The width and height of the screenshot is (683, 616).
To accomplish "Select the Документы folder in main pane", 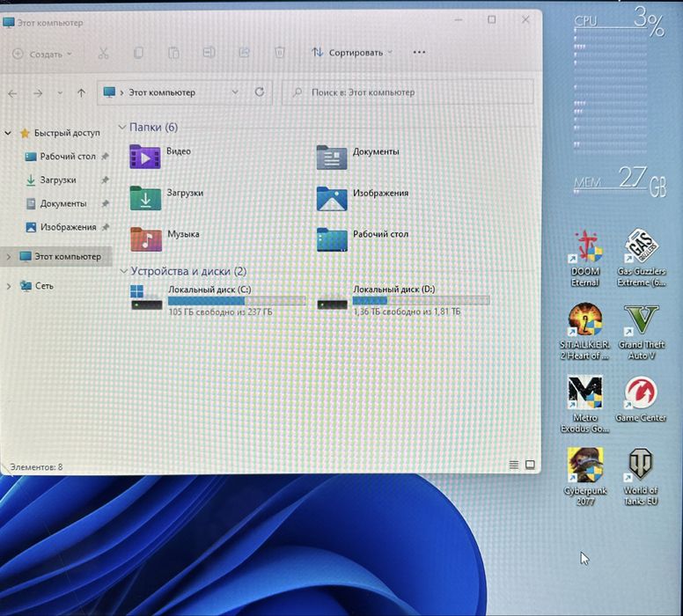I will [332, 157].
